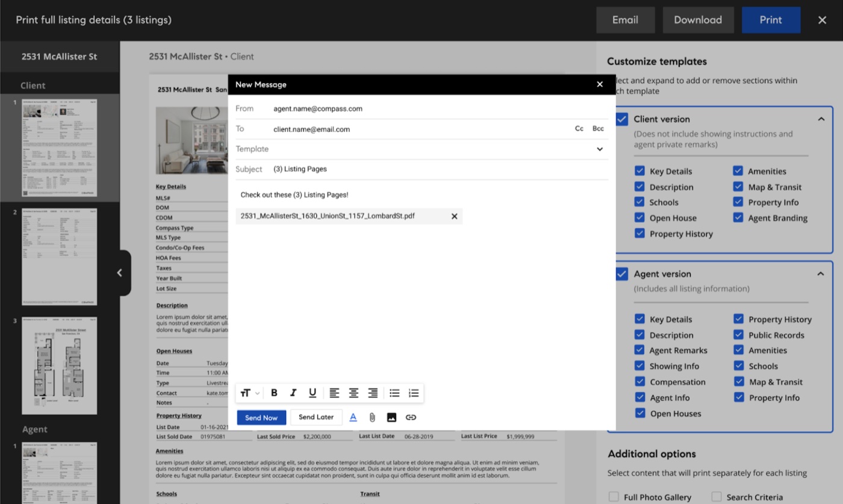The height and width of the screenshot is (504, 843).
Task: Click the From address field
Action: [318, 109]
